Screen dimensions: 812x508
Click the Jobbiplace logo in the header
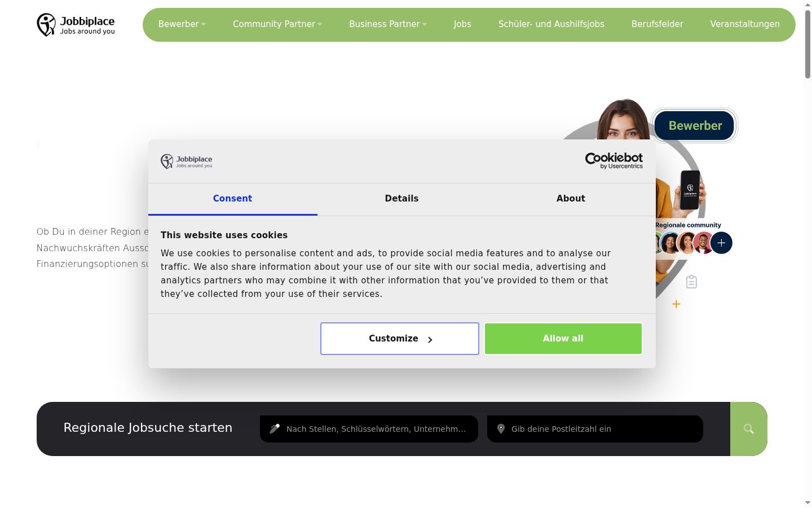point(76,25)
